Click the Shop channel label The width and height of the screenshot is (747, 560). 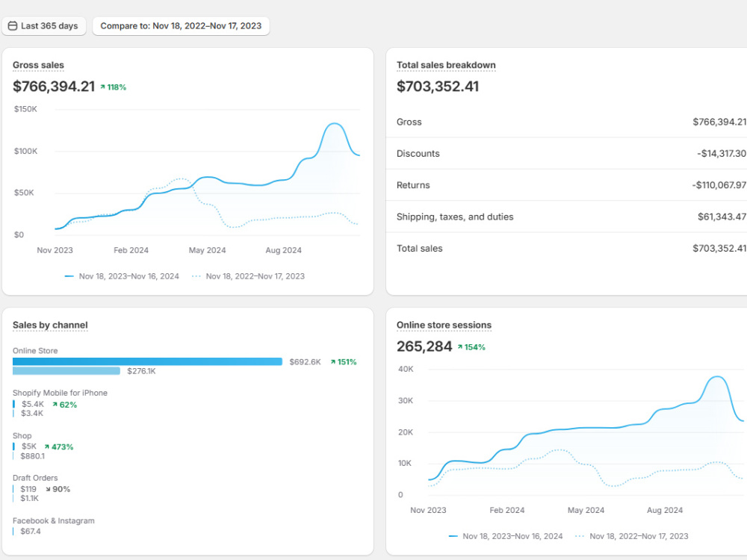(x=22, y=436)
